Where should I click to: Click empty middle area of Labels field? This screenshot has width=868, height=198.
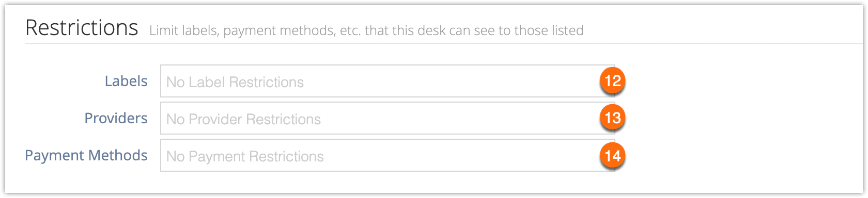(x=450, y=81)
